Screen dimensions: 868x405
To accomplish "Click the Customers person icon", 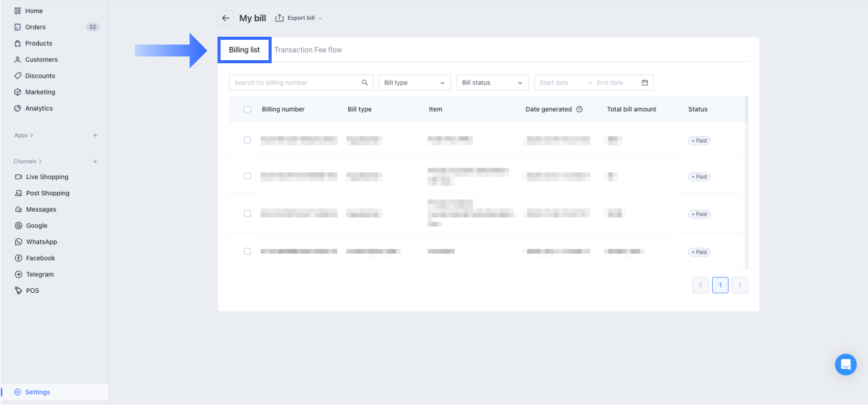I will [17, 60].
